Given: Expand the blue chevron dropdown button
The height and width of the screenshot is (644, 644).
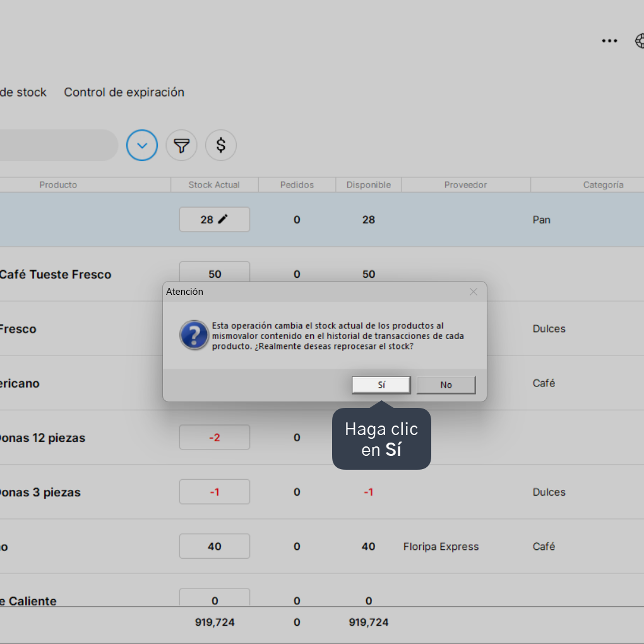Looking at the screenshot, I should (142, 145).
